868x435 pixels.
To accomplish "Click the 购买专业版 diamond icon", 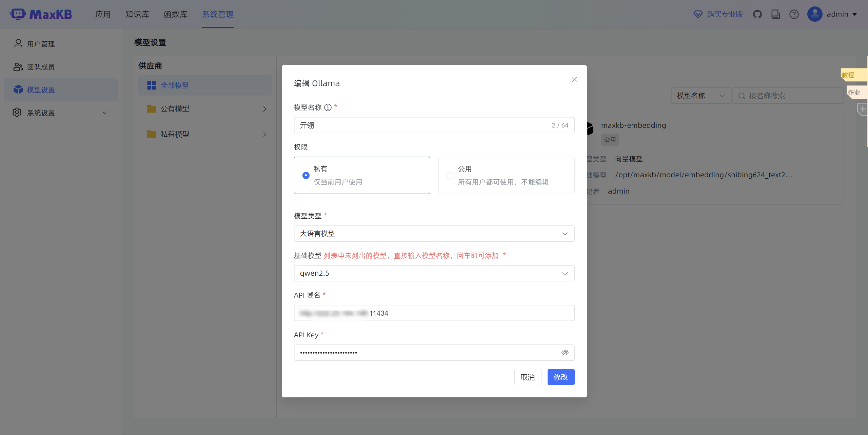I will [x=698, y=14].
